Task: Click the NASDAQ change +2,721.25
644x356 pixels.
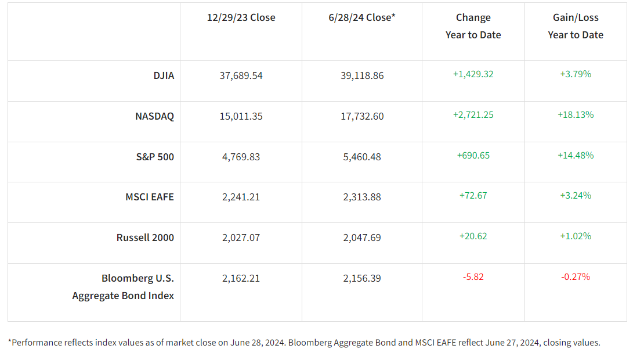Action: [473, 114]
